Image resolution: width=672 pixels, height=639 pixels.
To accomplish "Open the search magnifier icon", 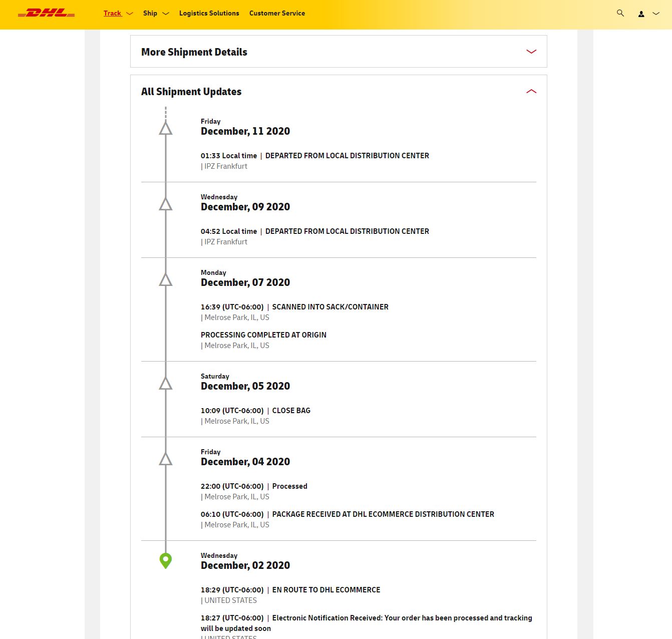I will click(x=620, y=13).
